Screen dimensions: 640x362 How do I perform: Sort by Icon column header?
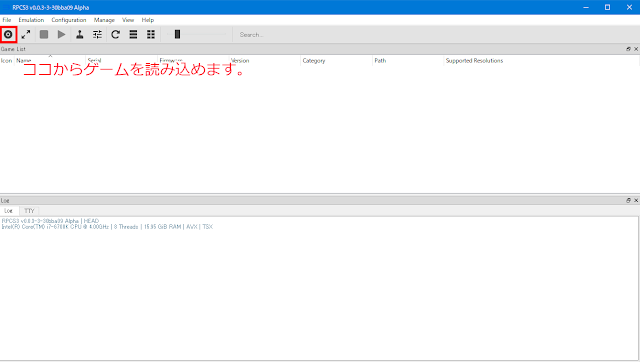(x=7, y=61)
